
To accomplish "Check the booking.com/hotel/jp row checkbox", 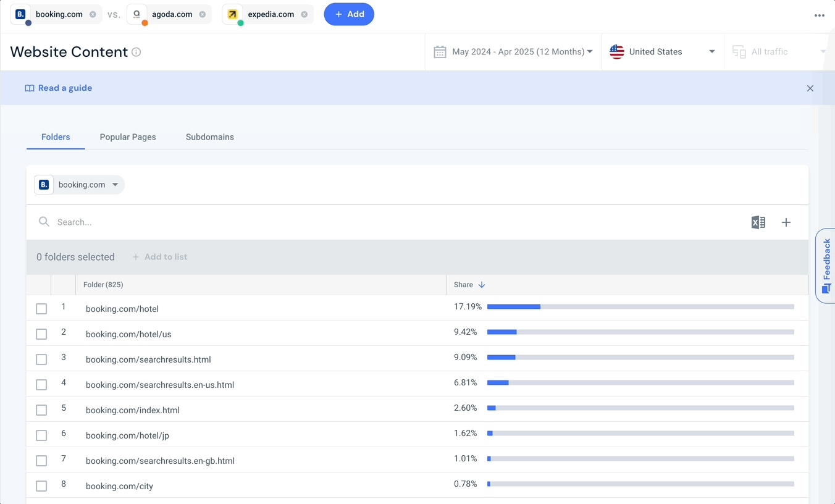I will 41,435.
